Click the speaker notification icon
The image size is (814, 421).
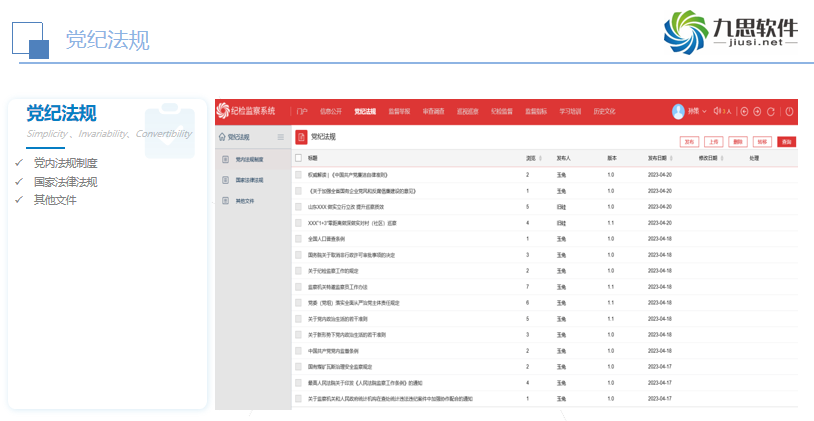(x=716, y=111)
